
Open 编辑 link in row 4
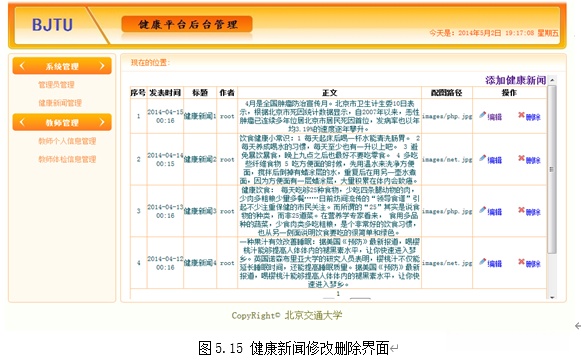pyautogui.click(x=495, y=264)
